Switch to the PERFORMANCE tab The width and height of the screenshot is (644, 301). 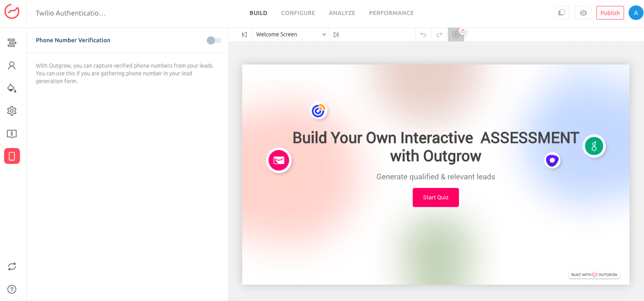tap(391, 13)
